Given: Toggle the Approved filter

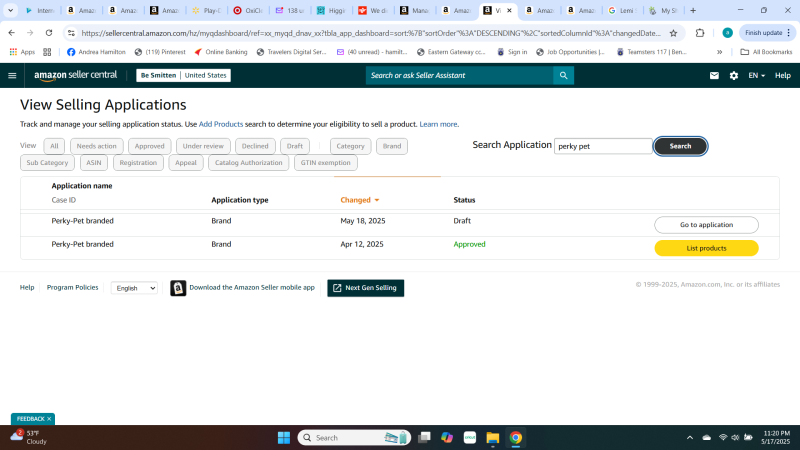Looking at the screenshot, I should (149, 146).
